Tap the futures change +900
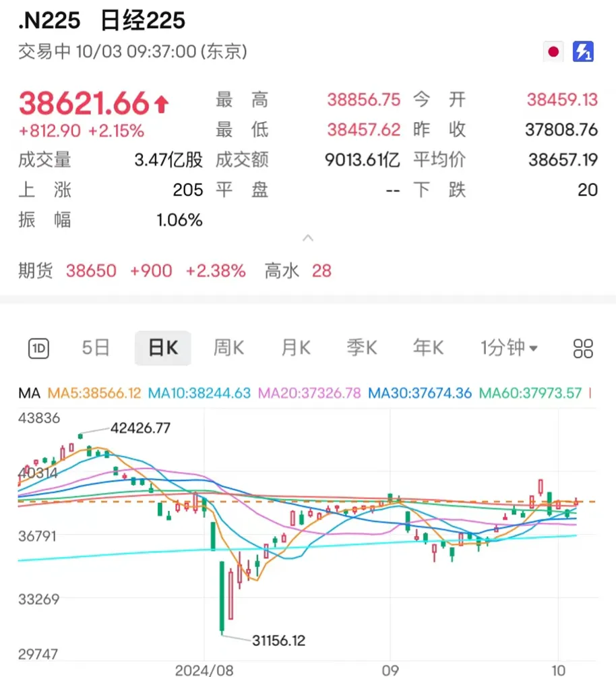Viewport: 616px width, 677px height. click(151, 271)
